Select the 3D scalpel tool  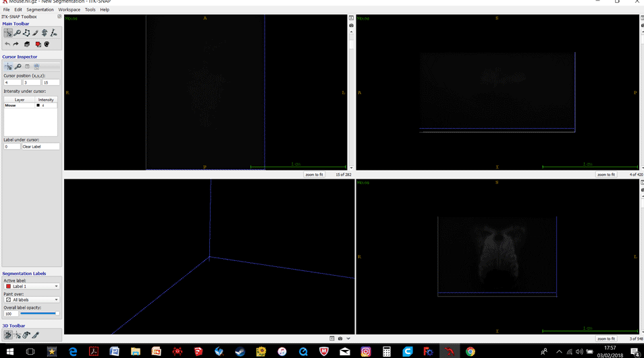pyautogui.click(x=36, y=335)
